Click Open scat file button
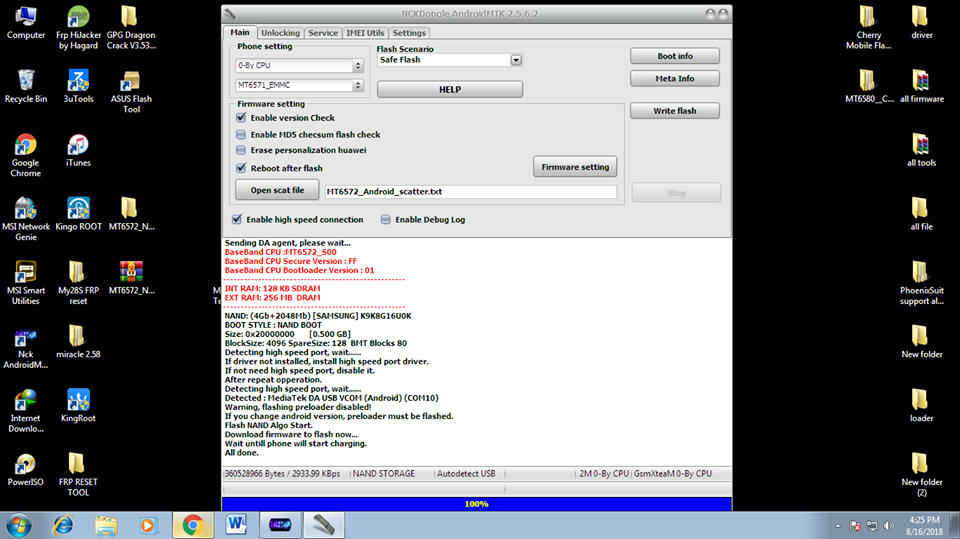The width and height of the screenshot is (960, 539). tap(277, 190)
